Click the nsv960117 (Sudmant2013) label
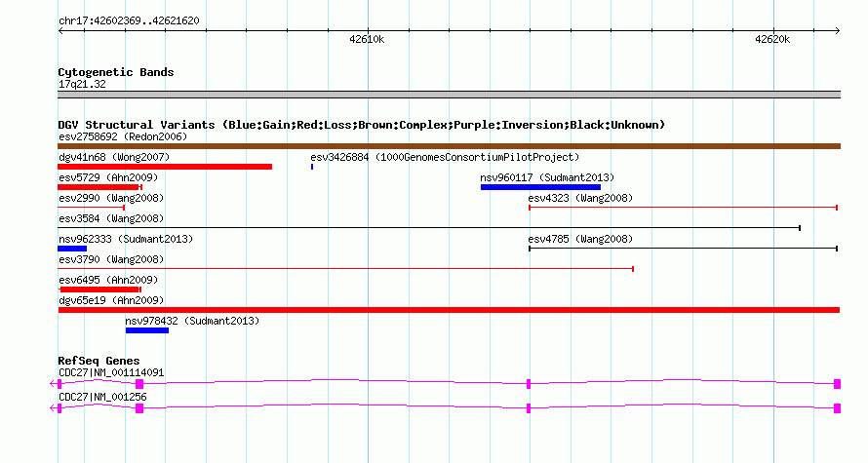 547,177
